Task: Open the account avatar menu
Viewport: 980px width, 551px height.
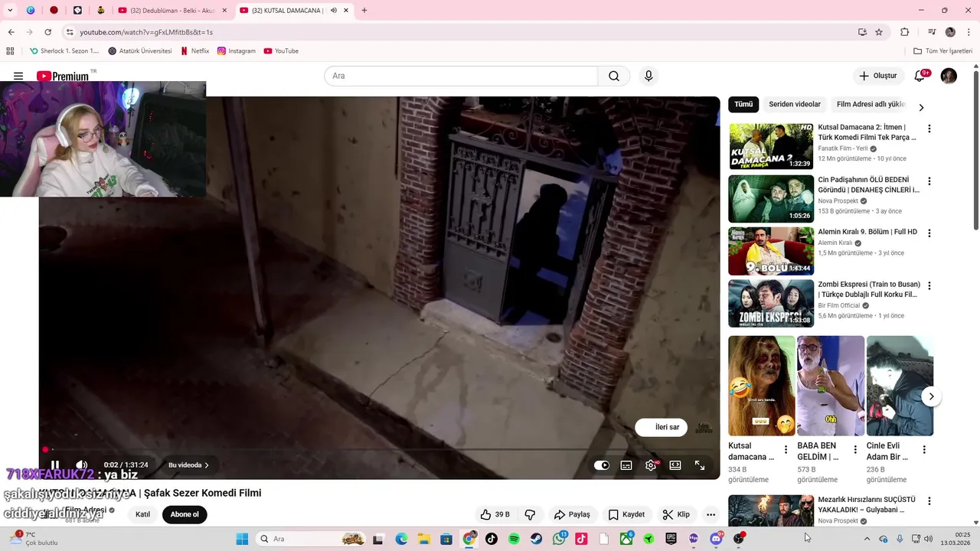Action: (949, 76)
